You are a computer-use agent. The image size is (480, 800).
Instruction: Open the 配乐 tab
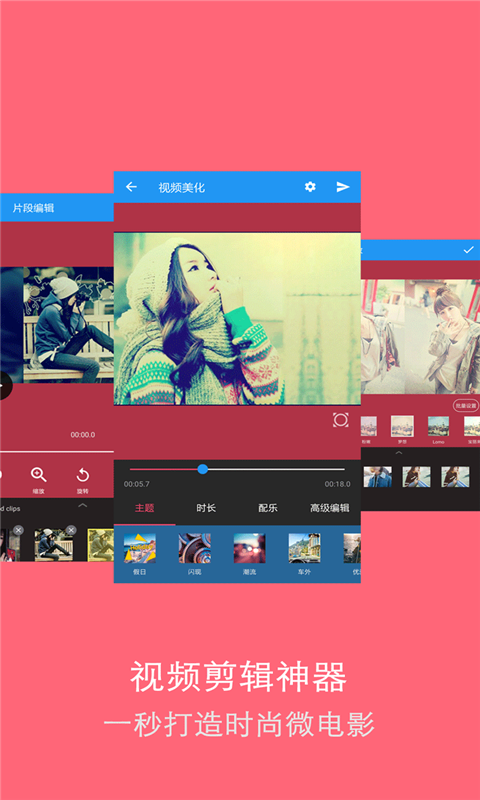(x=268, y=508)
